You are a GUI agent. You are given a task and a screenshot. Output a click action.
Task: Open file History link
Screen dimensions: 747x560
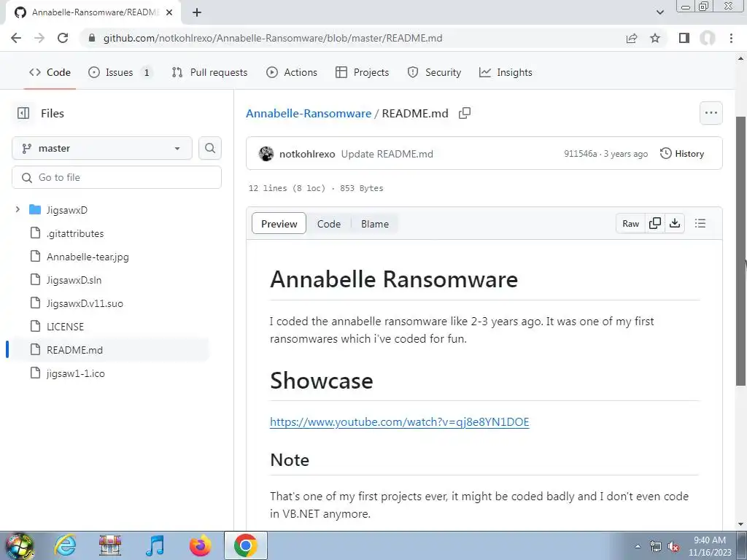point(682,153)
